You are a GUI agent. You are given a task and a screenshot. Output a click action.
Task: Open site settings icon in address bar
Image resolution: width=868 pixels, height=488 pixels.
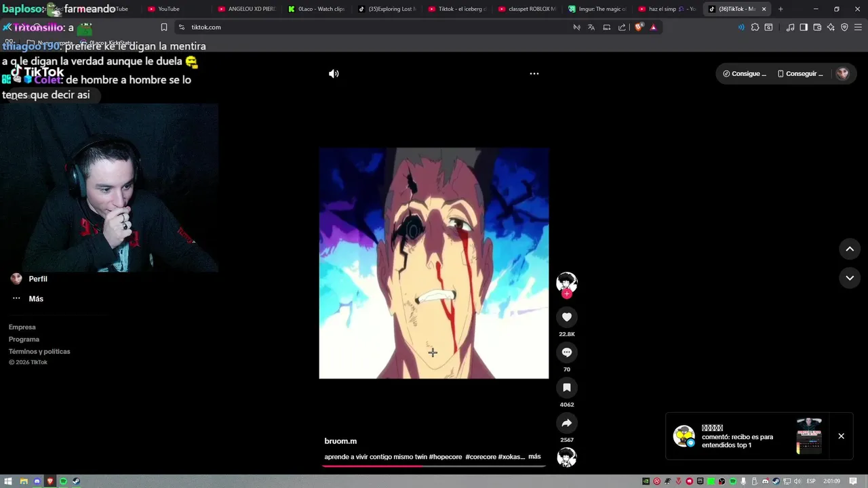point(182,27)
